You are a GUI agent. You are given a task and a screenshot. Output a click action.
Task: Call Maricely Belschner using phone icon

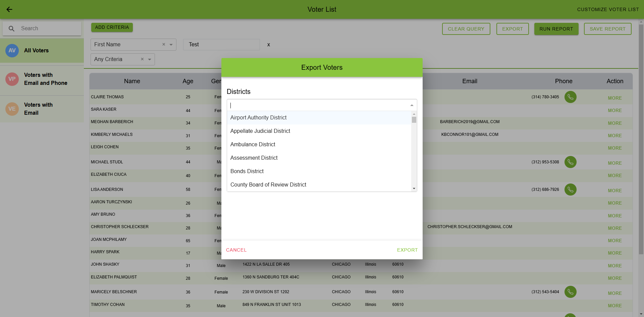(570, 292)
